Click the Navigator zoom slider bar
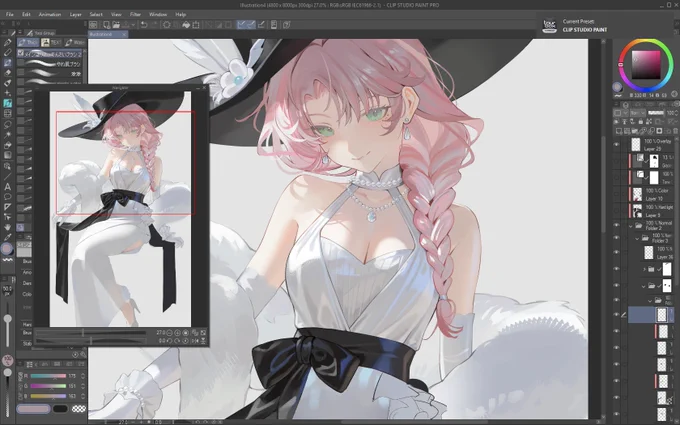The image size is (680, 425). (x=90, y=333)
